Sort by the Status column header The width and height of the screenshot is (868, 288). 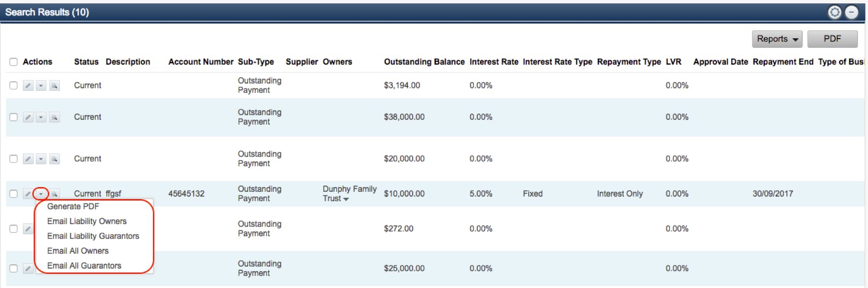[86, 62]
